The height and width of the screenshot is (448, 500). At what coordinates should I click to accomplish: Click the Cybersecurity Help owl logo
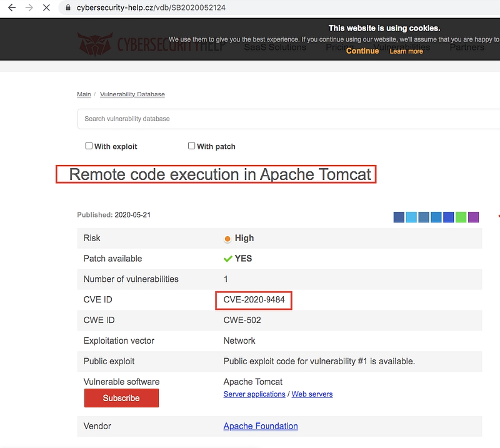coord(95,44)
